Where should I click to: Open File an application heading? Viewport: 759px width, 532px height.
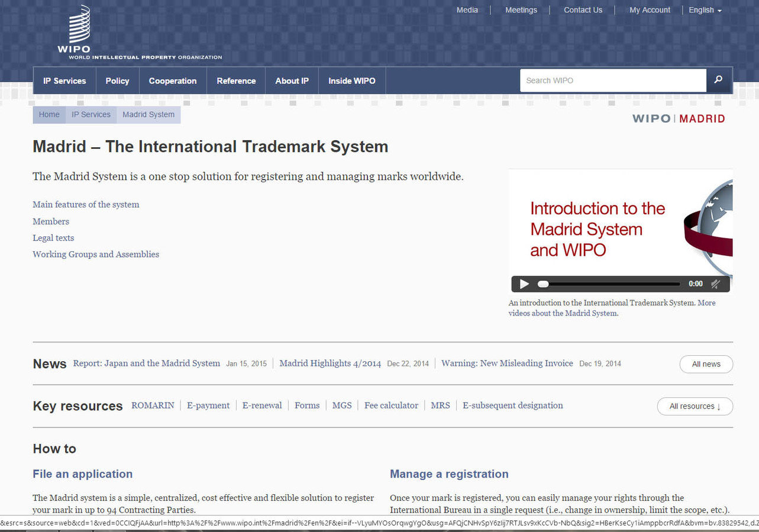83,474
